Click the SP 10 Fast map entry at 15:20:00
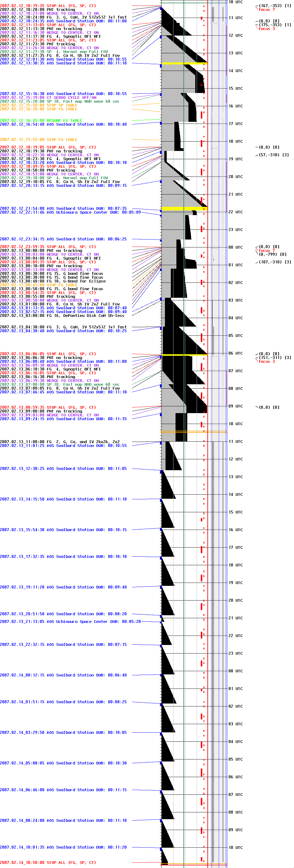This screenshot has width=294, height=868. [x=60, y=102]
